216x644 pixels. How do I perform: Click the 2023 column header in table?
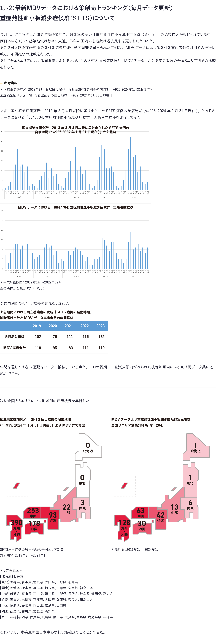point(101,326)
